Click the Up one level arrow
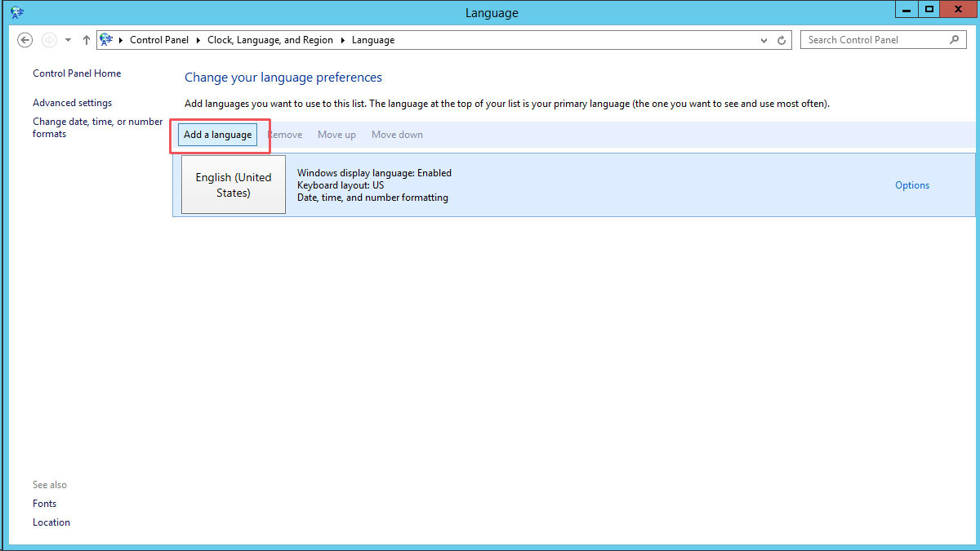Screen dimensions: 980x551 pos(87,40)
